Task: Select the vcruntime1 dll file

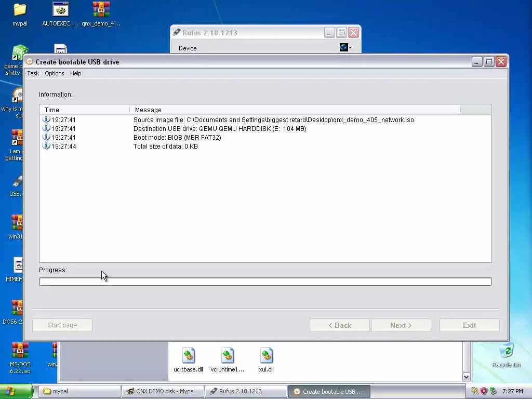Action: (x=228, y=360)
